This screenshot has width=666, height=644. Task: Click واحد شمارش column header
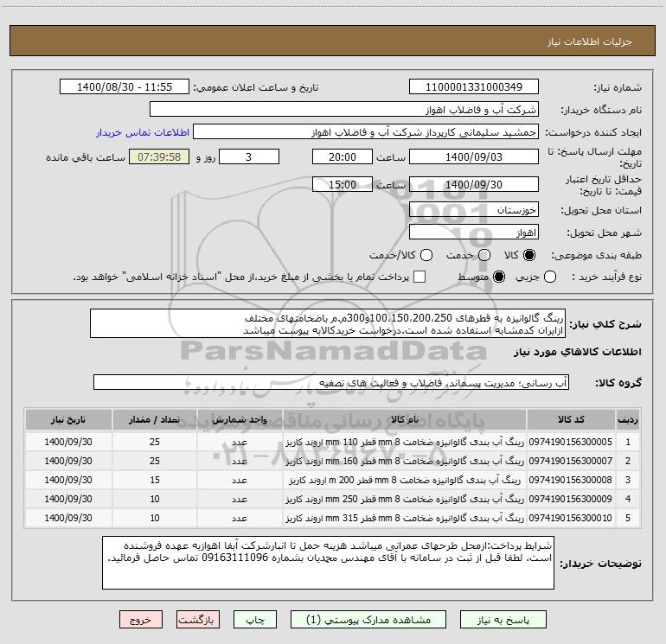coord(240,419)
